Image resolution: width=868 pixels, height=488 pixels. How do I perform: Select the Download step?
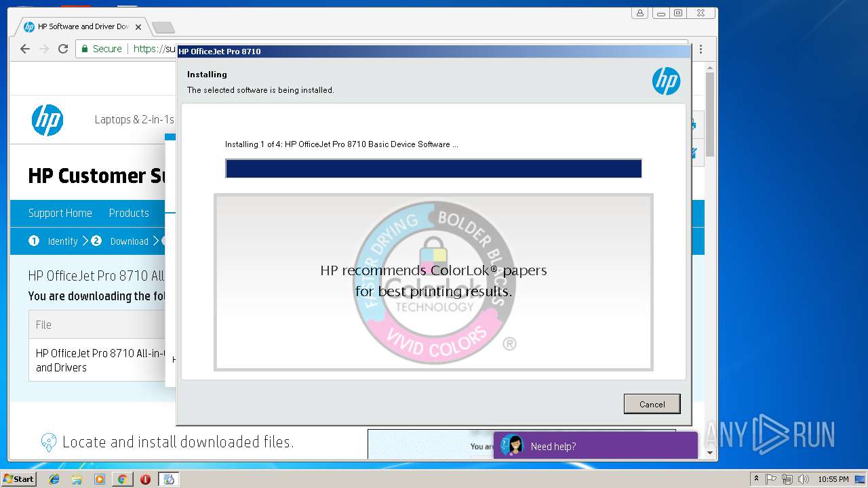[x=120, y=241]
